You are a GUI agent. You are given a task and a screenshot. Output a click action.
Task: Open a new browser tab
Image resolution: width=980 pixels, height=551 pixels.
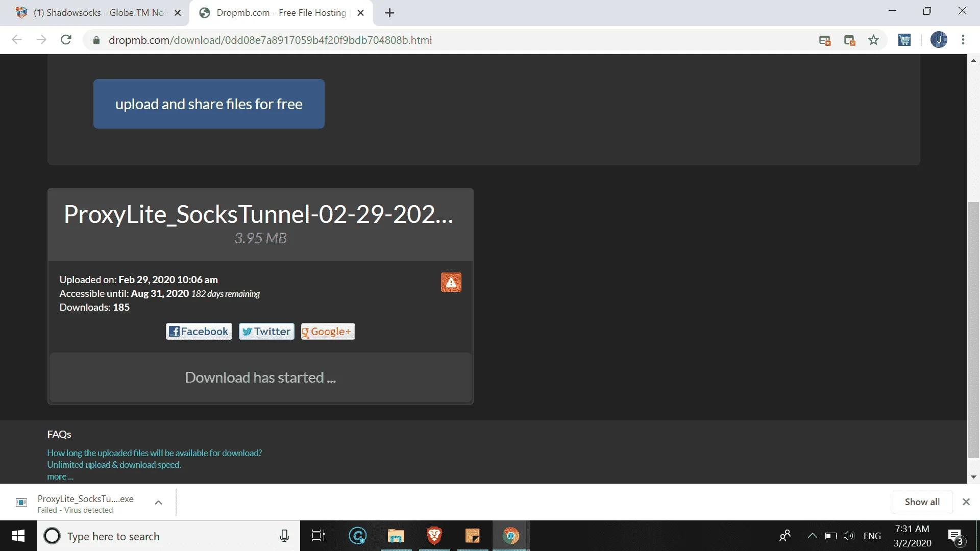(390, 13)
